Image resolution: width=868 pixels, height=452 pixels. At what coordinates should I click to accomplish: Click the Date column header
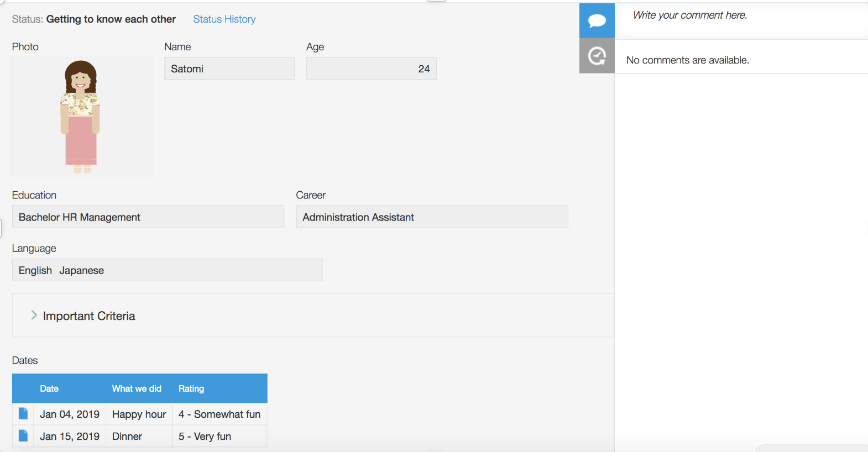click(49, 388)
